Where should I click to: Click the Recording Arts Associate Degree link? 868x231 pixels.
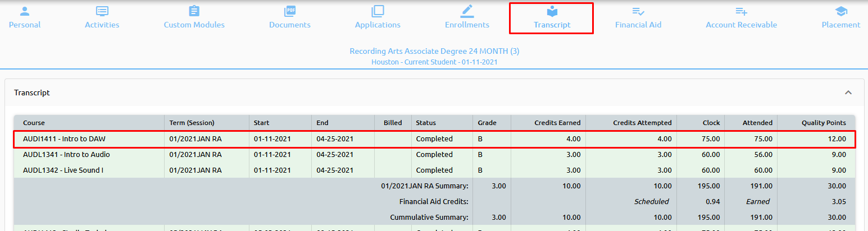pos(434,51)
